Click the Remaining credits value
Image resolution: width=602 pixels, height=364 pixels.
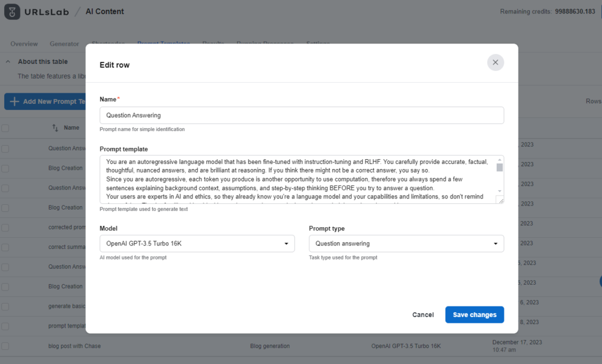point(575,12)
